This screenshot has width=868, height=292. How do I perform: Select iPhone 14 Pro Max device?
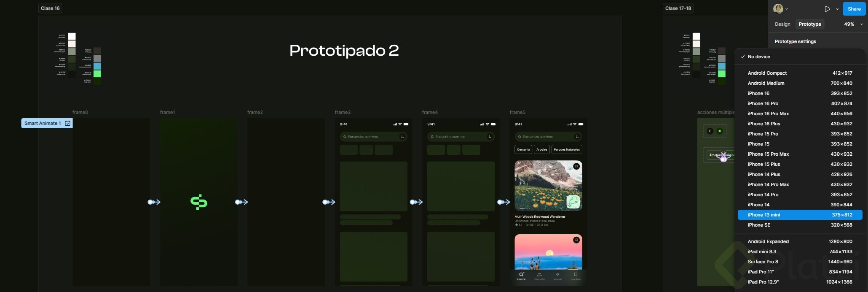[x=800, y=184]
